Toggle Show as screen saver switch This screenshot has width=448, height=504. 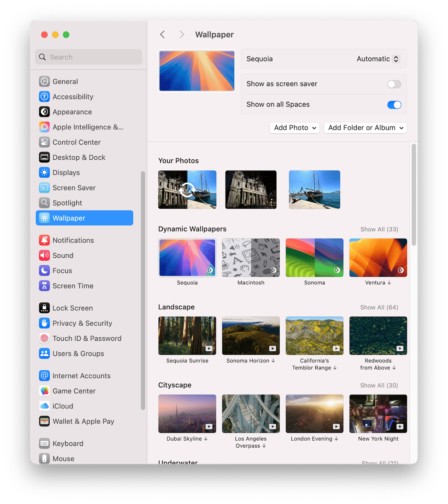[394, 84]
